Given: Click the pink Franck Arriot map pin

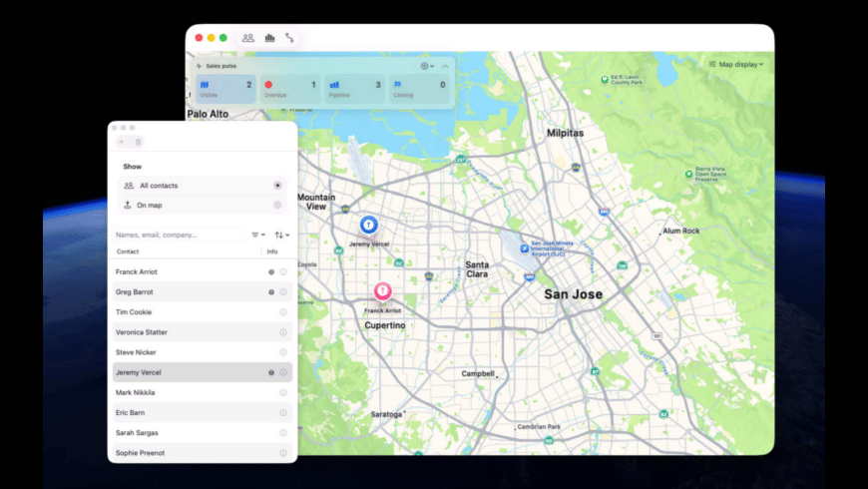Looking at the screenshot, I should click(382, 291).
